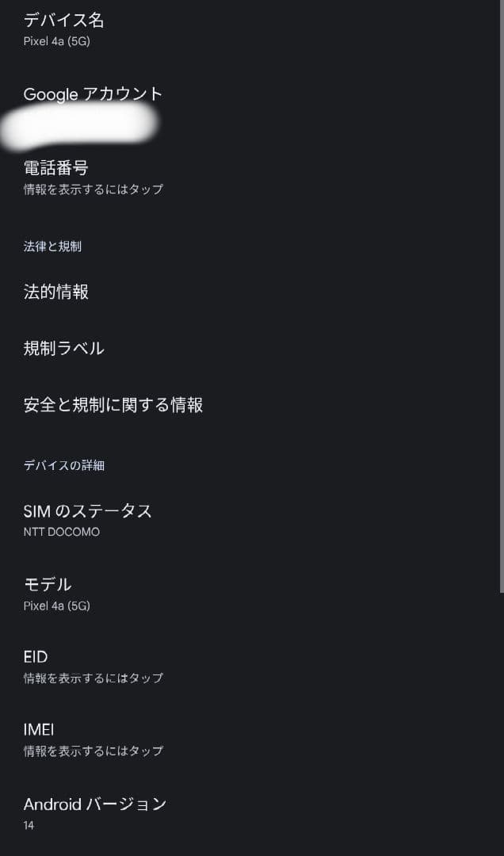Tap 情報を表示するにはタップ under 電話番号
504x856 pixels.
94,189
